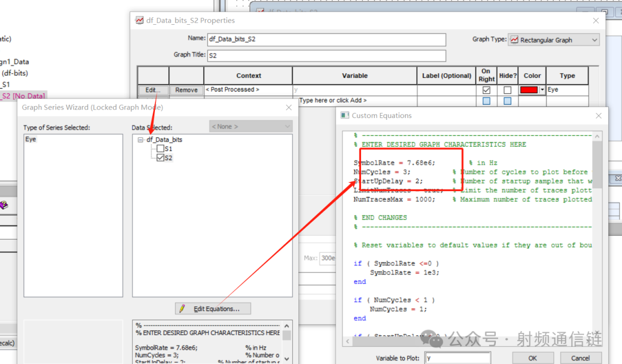622x364 pixels.
Task: Click the Max field showing 300e
Action: [x=328, y=258]
